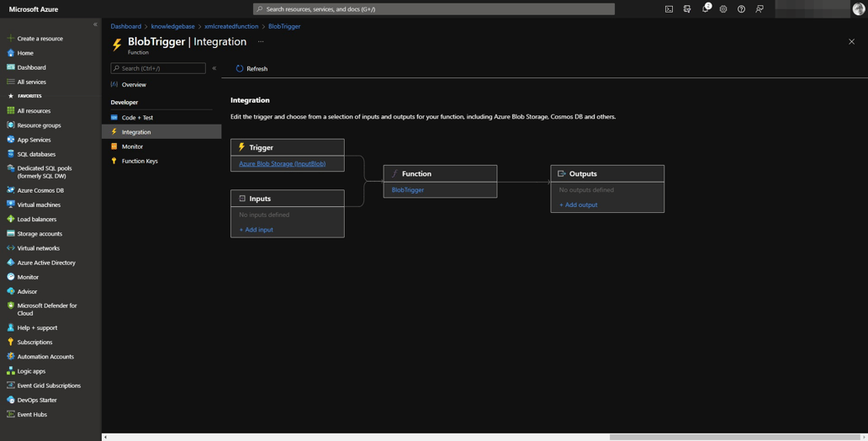Open directories and subscriptions filter icon
This screenshot has height=441, width=868.
coord(687,9)
